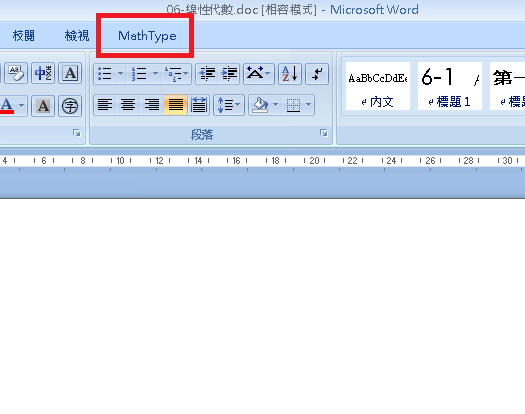525x414 pixels.
Task: Center align the paragraph
Action: coord(128,105)
